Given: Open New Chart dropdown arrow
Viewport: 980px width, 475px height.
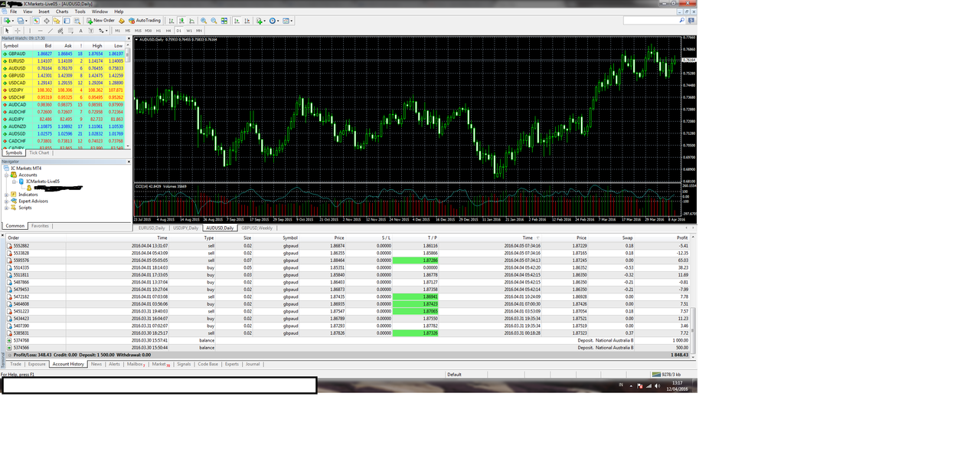Looking at the screenshot, I should pyautogui.click(x=13, y=21).
